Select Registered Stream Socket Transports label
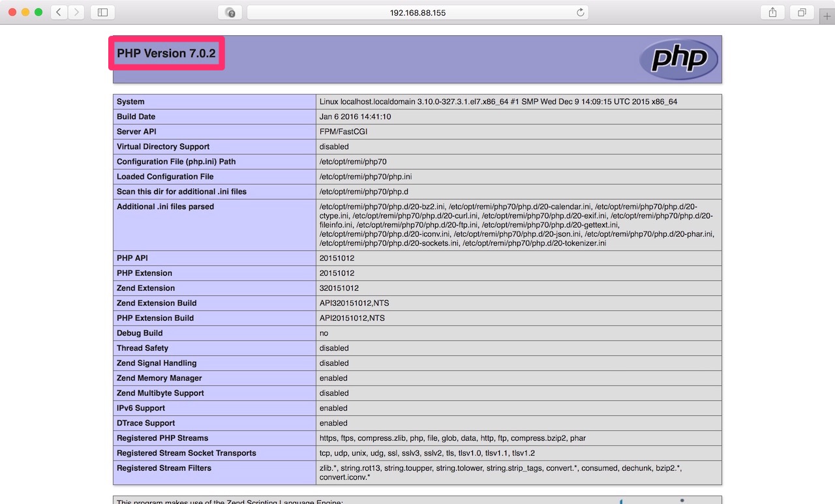This screenshot has width=835, height=504. click(x=187, y=453)
